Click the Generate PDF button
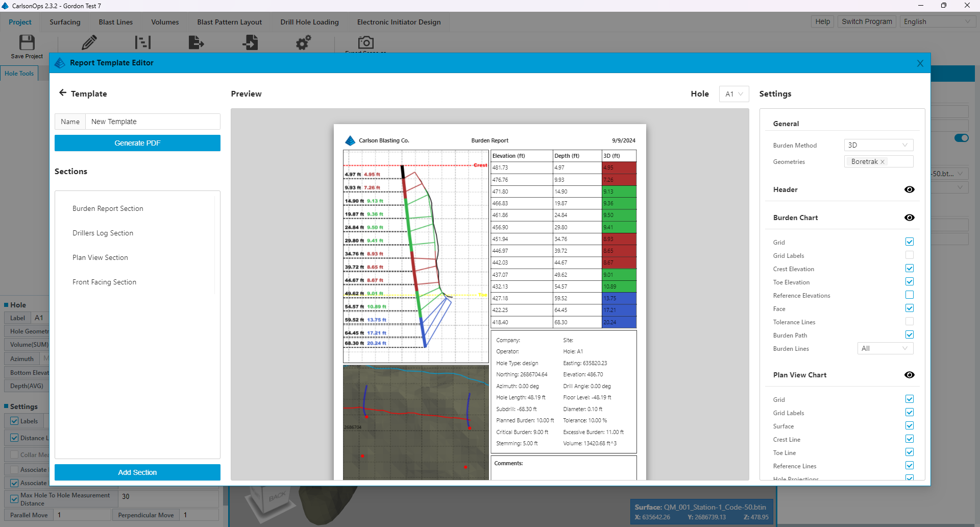Viewport: 980px width, 527px height. click(x=137, y=143)
